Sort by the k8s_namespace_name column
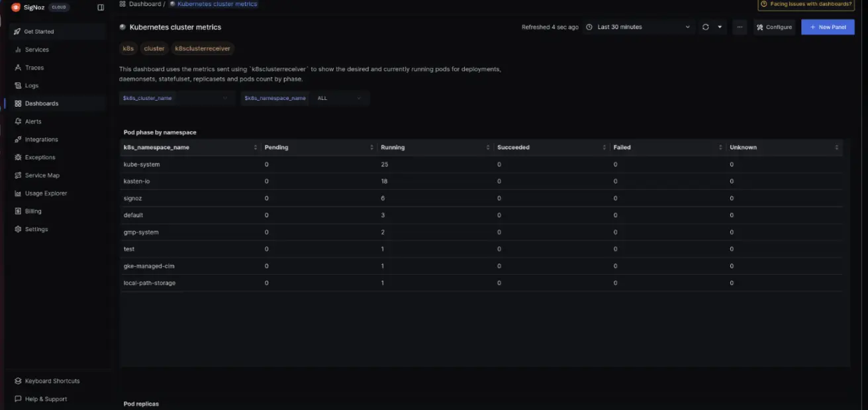 click(x=256, y=147)
